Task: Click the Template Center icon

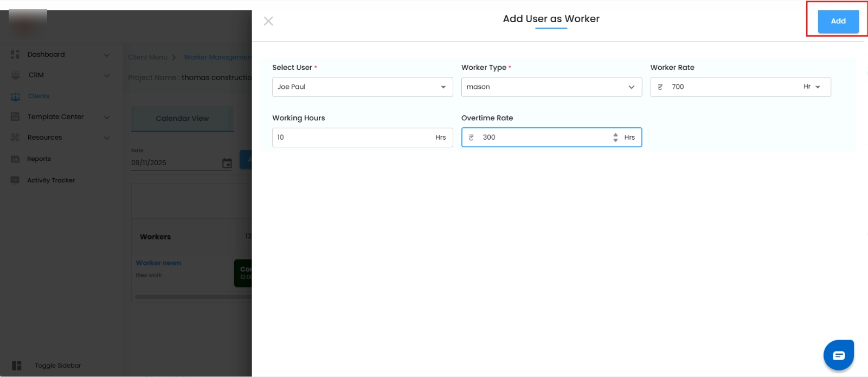Action: (x=15, y=117)
